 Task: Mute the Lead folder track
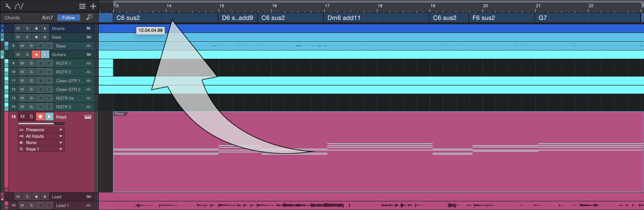click(x=18, y=197)
